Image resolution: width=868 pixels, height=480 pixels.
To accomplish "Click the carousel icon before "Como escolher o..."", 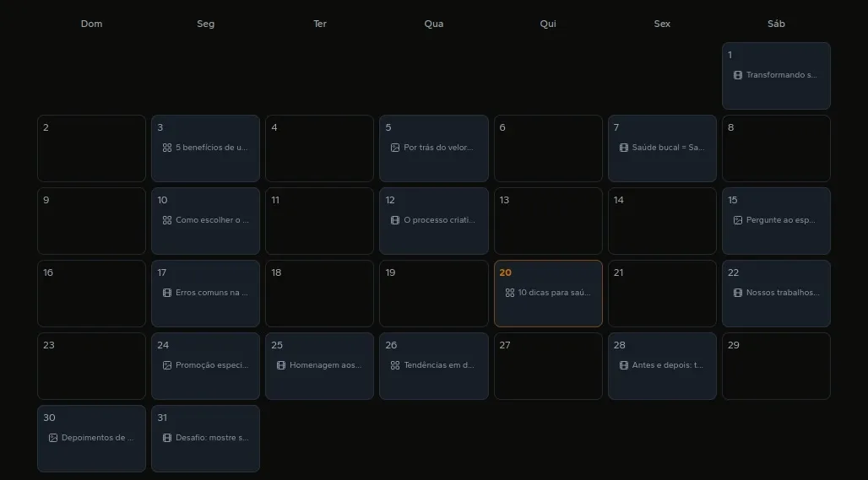I will click(166, 220).
